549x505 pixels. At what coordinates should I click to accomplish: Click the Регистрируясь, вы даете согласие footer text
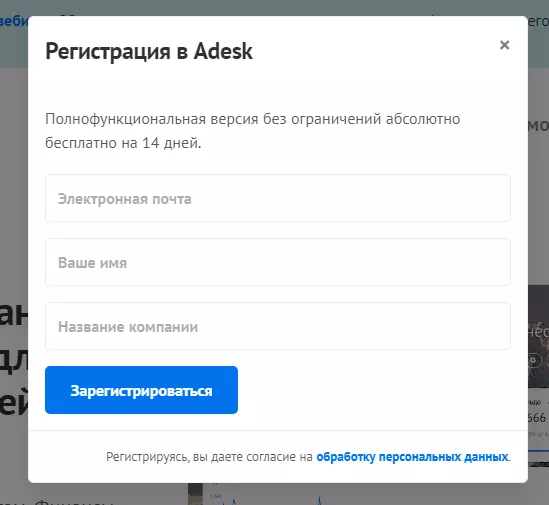[x=209, y=457]
